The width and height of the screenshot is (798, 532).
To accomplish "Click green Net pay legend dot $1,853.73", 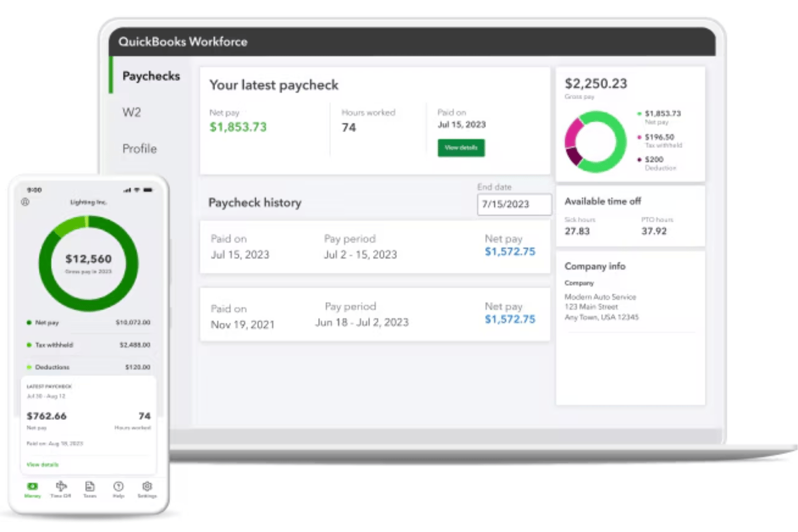I will [639, 114].
